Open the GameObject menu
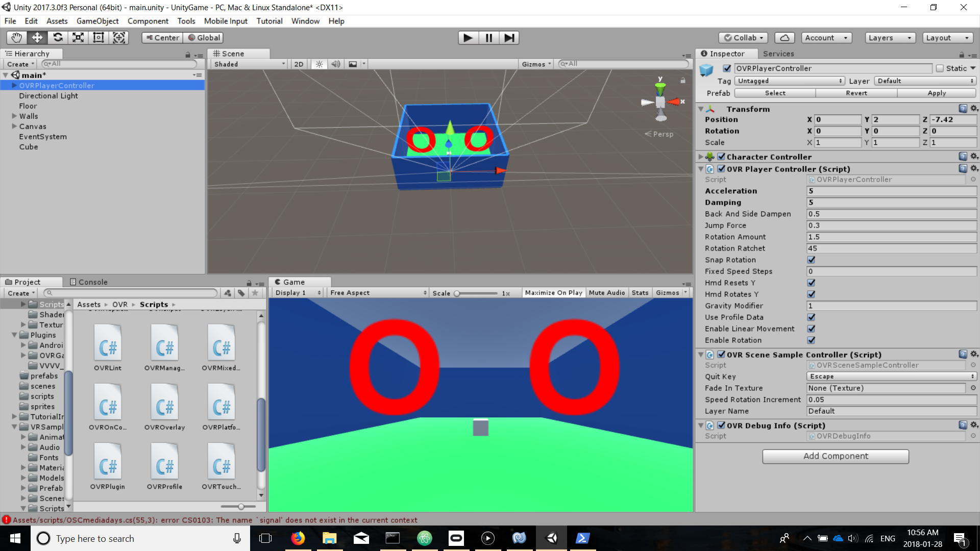Viewport: 980px width, 551px height. point(97,21)
